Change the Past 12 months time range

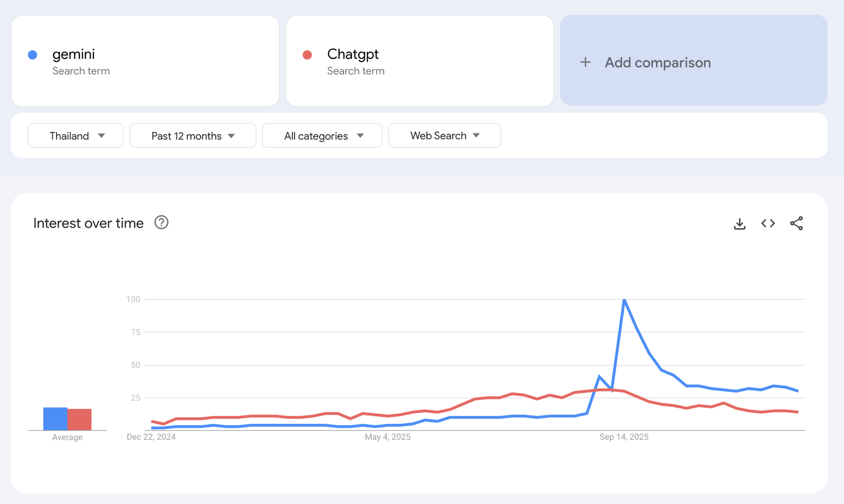click(x=192, y=135)
